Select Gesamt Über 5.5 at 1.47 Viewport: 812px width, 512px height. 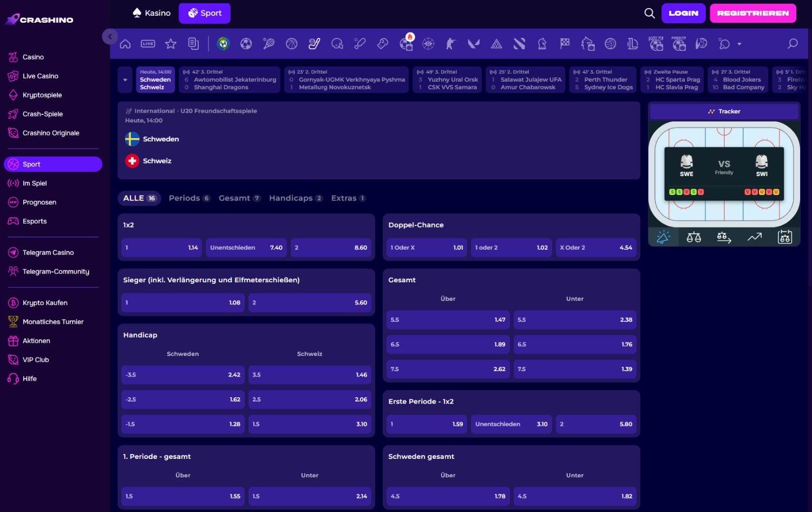click(x=448, y=320)
